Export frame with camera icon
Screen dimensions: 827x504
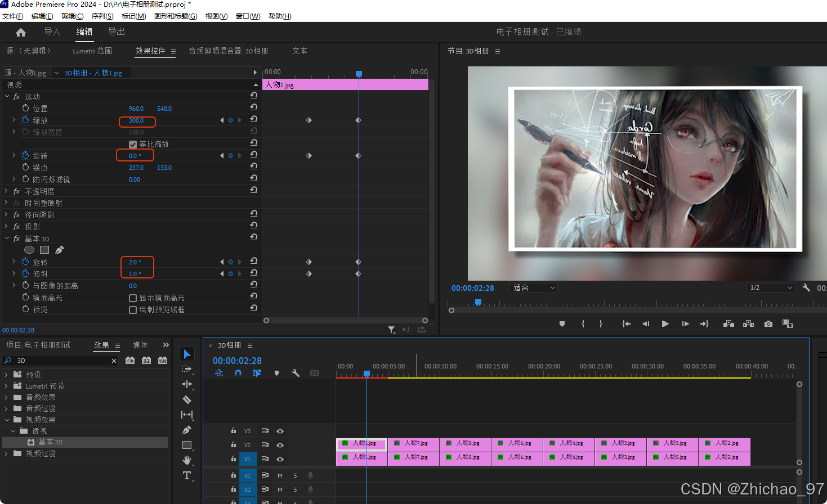(768, 324)
